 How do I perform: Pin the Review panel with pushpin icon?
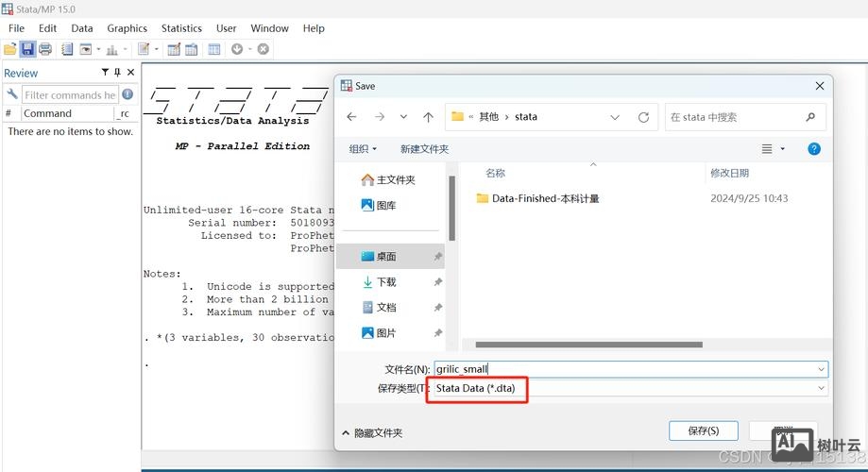[117, 72]
